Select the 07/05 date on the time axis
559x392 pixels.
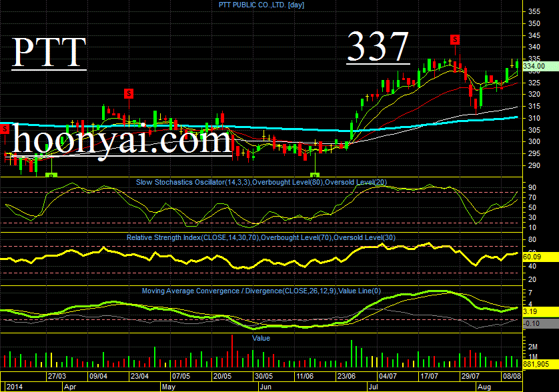click(x=181, y=376)
